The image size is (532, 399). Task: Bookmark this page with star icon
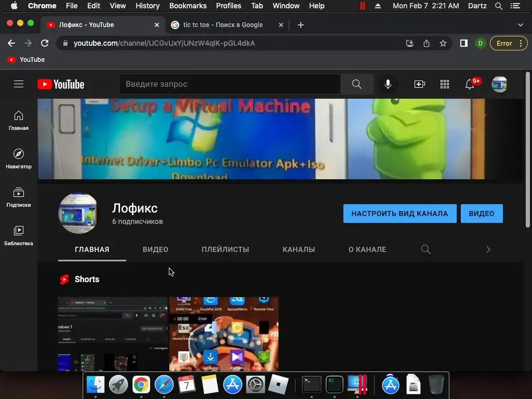click(x=443, y=43)
